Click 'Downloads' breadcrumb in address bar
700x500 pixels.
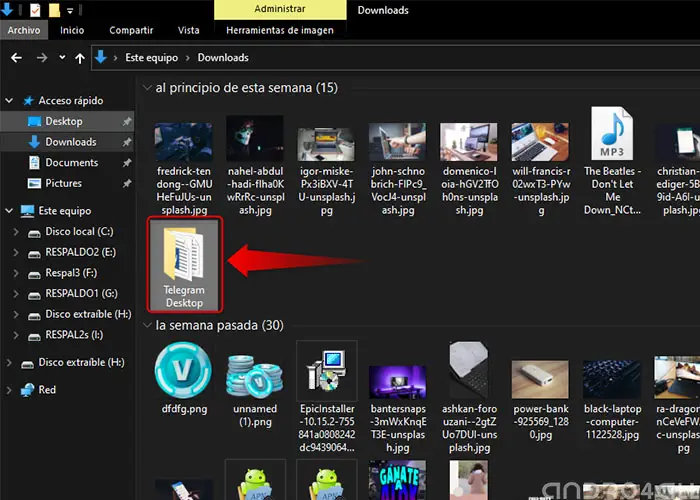[x=223, y=58]
